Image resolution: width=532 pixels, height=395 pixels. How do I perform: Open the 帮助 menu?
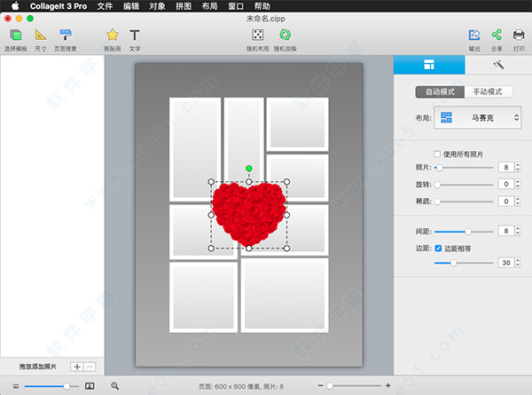pyautogui.click(x=262, y=6)
